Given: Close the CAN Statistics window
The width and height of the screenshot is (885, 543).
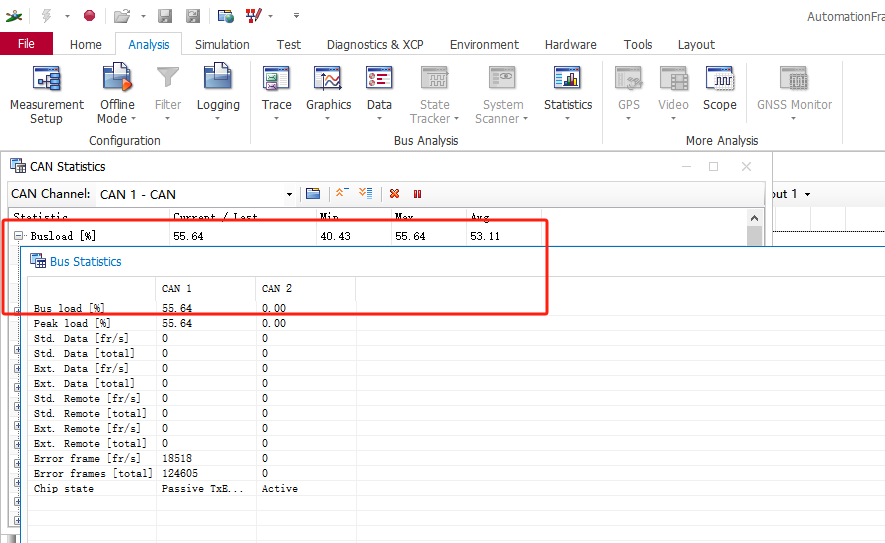Looking at the screenshot, I should point(746,167).
